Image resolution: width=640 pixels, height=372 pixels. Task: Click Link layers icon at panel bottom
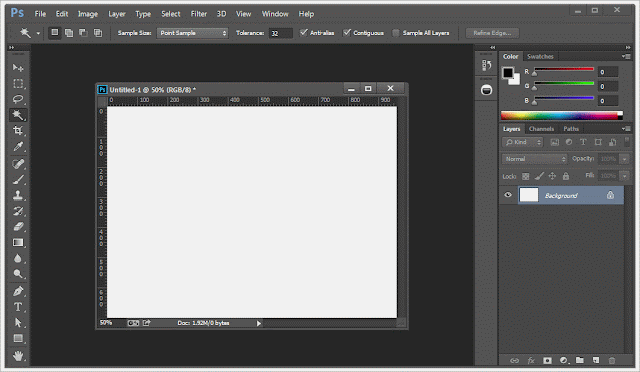click(514, 360)
